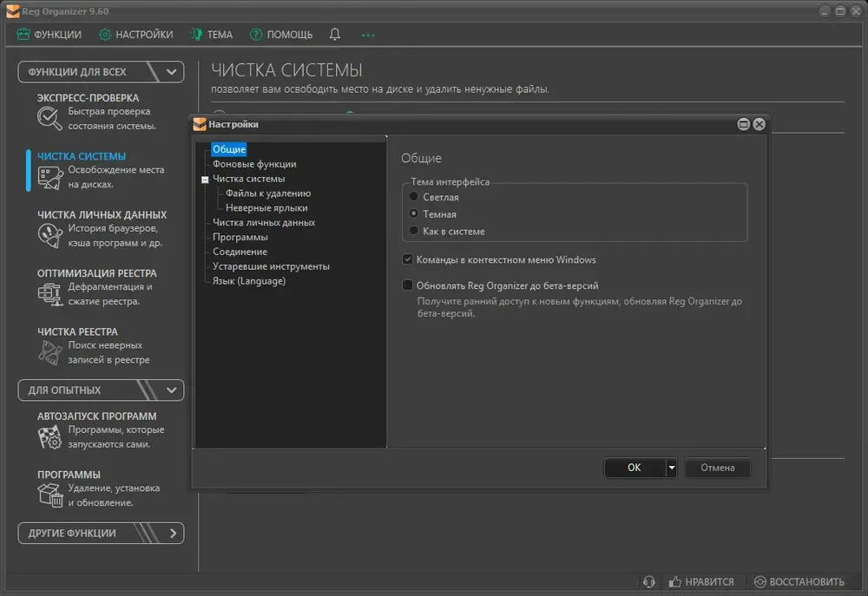The image size is (868, 596).
Task: Click the support headset icon in status bar
Action: coord(648,581)
